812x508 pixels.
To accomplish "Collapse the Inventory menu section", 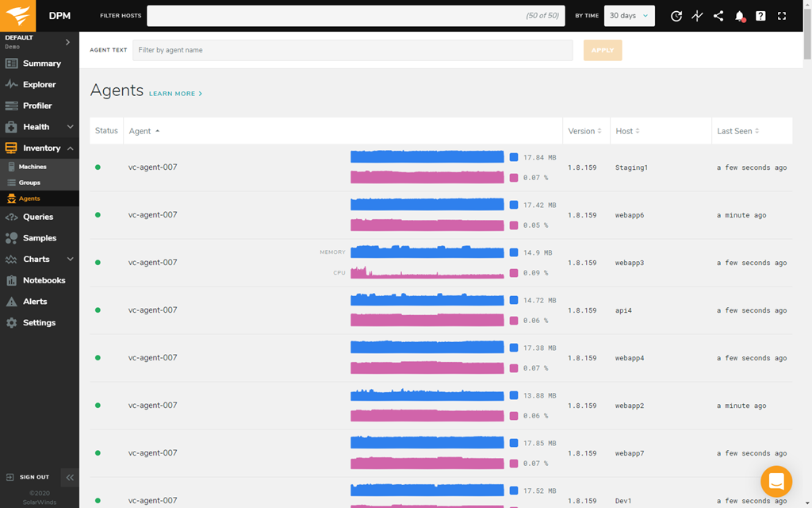I will pos(70,148).
